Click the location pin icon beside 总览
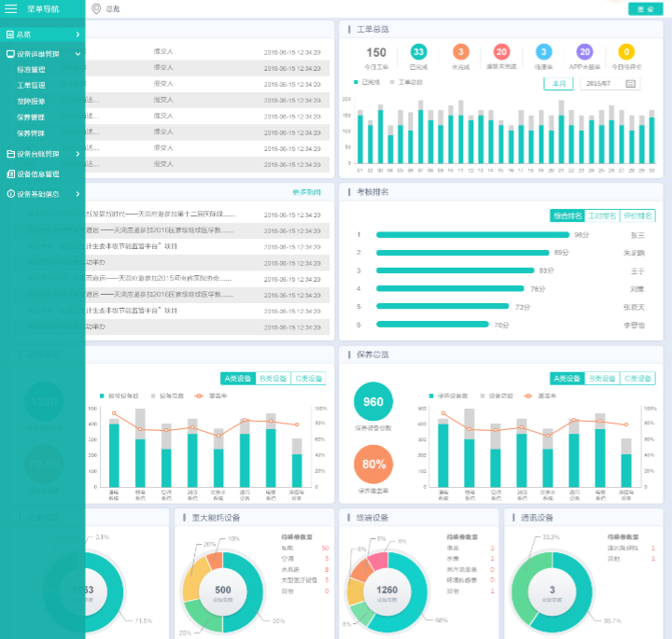Screen dimensions: 672x639 click(96, 8)
